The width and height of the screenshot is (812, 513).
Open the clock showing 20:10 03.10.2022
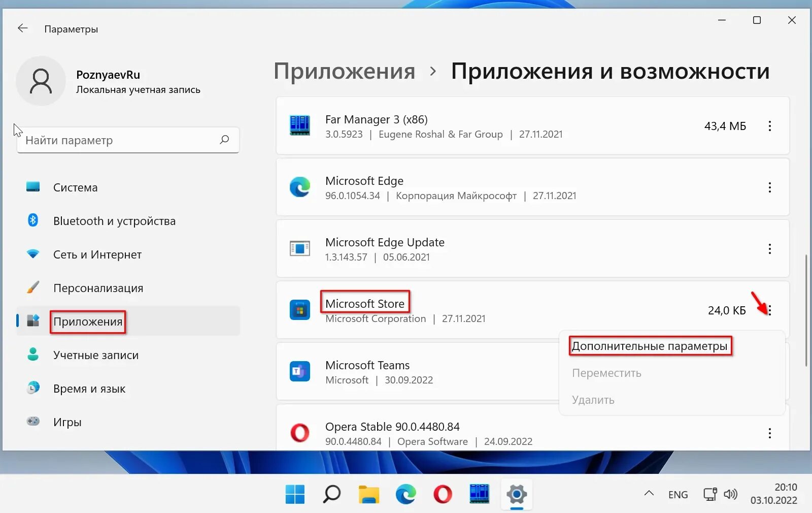tap(774, 494)
